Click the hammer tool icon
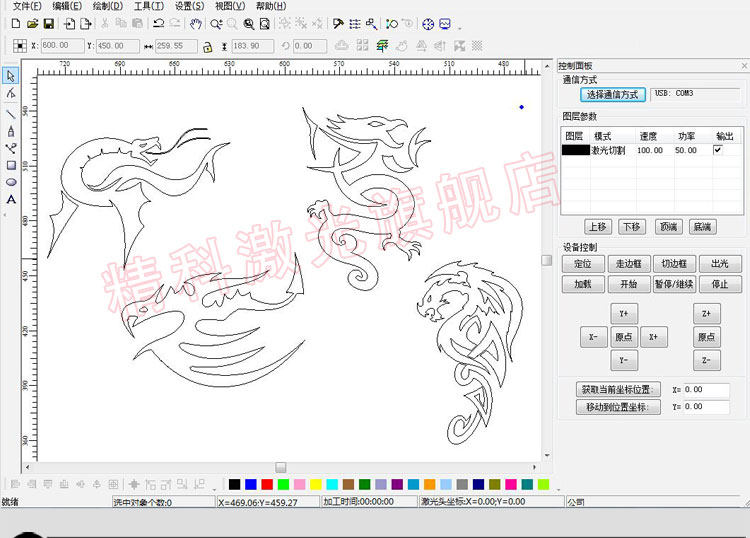Image resolution: width=750 pixels, height=538 pixels. click(338, 23)
